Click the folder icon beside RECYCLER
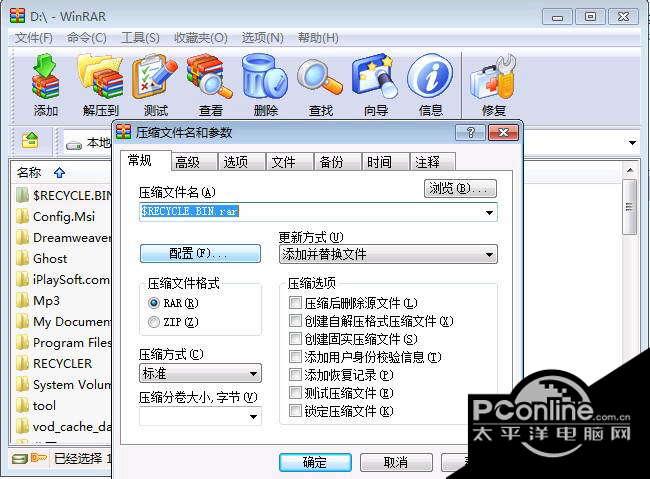 pos(22,363)
